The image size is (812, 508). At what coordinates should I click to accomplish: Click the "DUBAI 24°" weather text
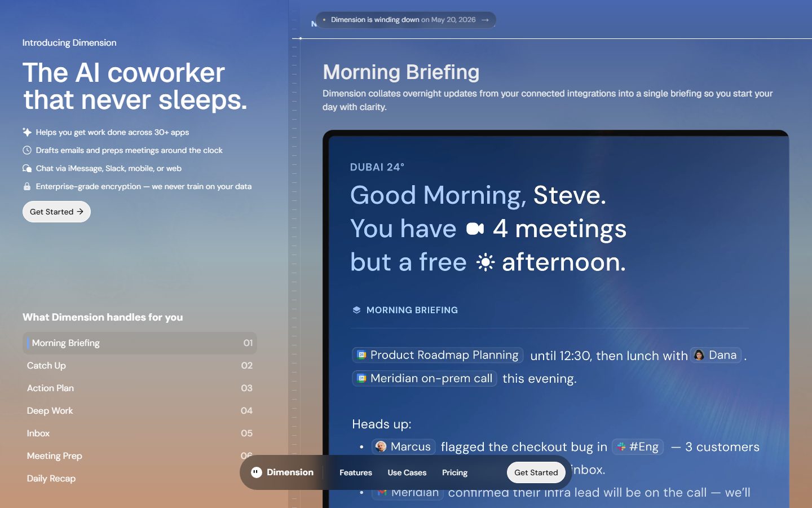click(x=377, y=167)
